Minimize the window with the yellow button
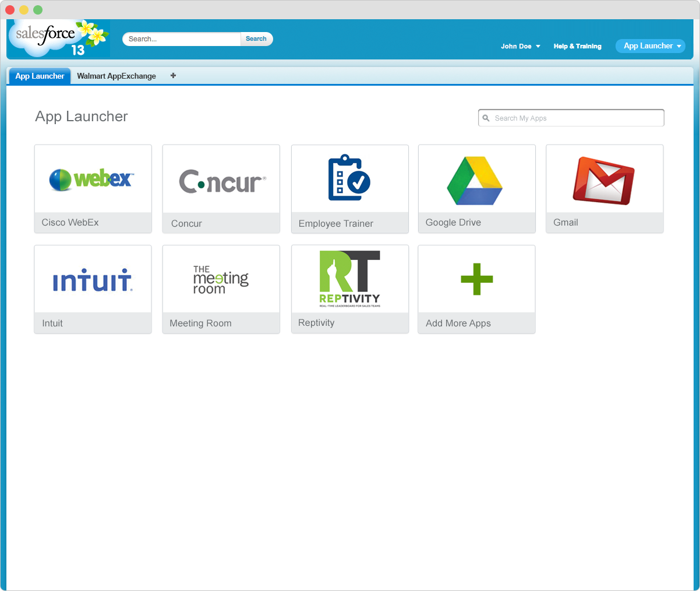 (24, 10)
